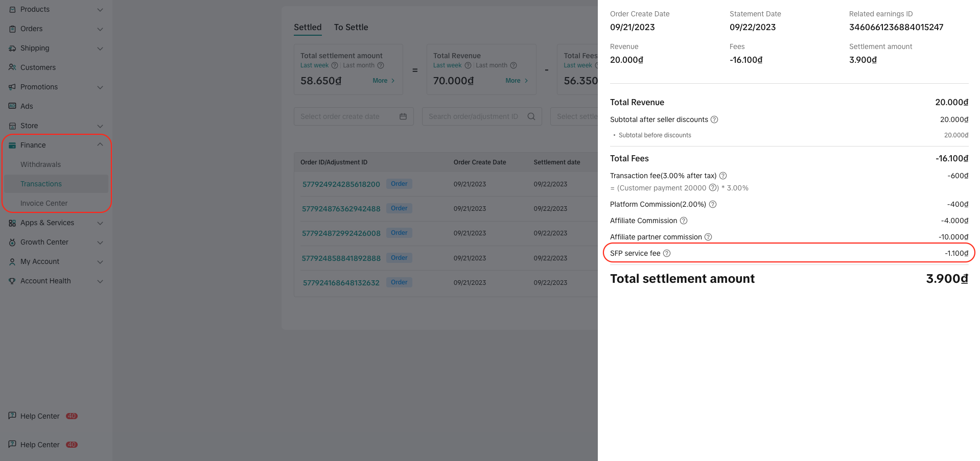Open order 577924924285618200
The width and height of the screenshot is (980, 461).
tap(341, 184)
